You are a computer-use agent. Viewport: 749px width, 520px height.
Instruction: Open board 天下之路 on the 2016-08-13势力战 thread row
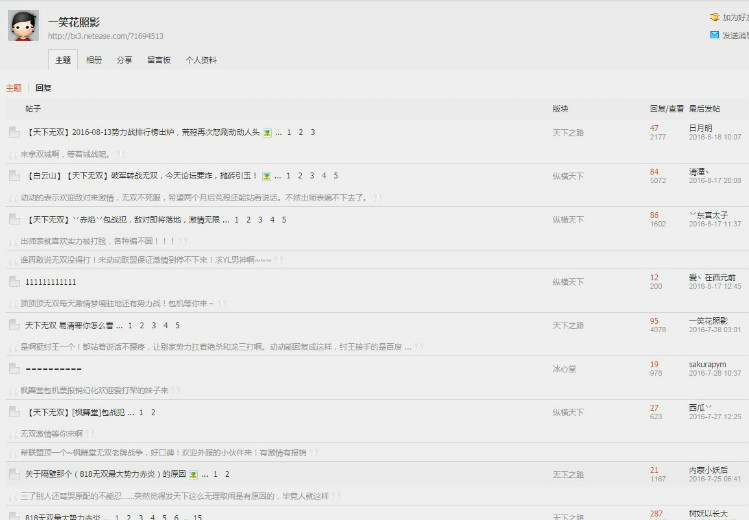point(568,132)
